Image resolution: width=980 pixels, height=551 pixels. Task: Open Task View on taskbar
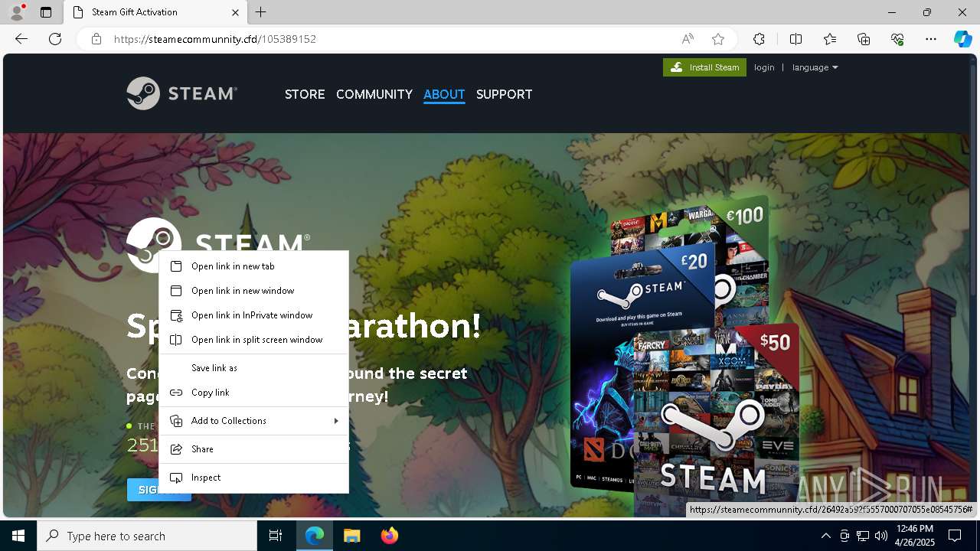click(276, 536)
